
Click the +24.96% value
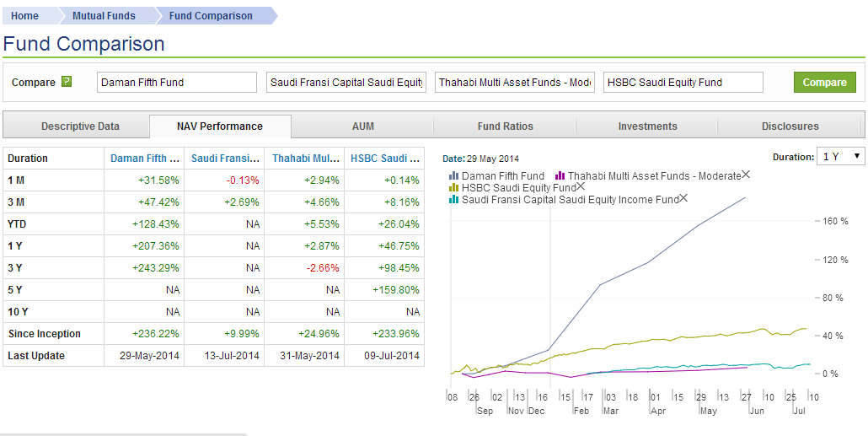pos(319,334)
